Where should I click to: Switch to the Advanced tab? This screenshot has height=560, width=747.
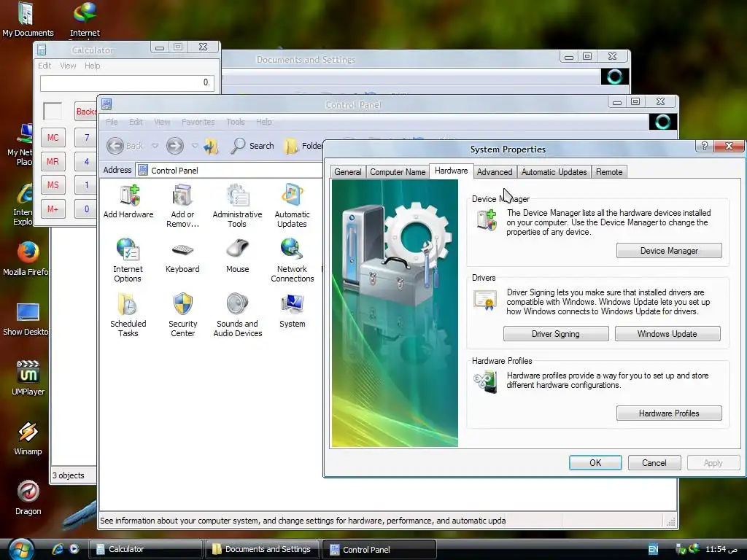pyautogui.click(x=495, y=172)
